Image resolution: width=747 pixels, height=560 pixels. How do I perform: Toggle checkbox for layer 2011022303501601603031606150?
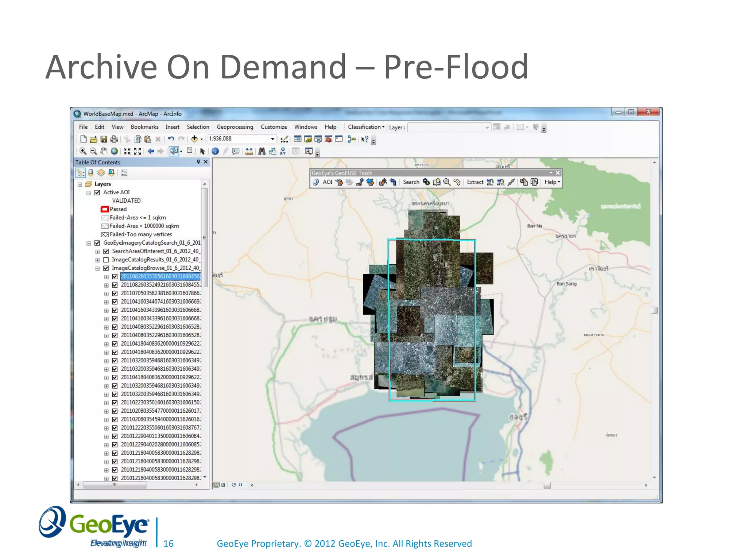(115, 402)
